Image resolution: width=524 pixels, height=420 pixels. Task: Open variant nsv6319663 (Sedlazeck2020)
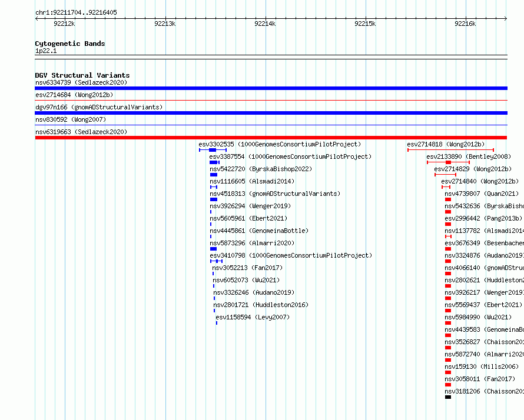pyautogui.click(x=81, y=132)
